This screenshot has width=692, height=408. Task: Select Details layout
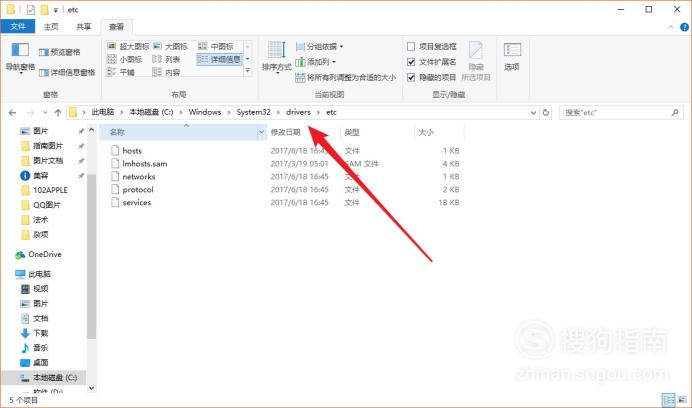coord(220,59)
